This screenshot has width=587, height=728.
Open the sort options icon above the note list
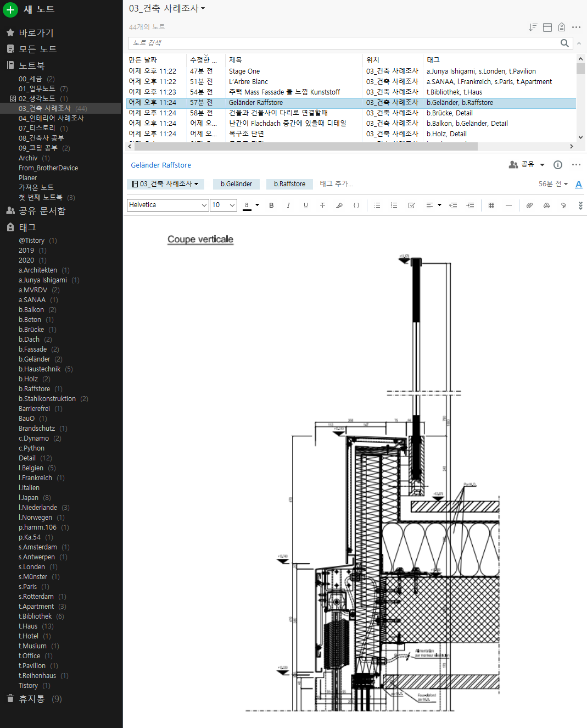[533, 27]
